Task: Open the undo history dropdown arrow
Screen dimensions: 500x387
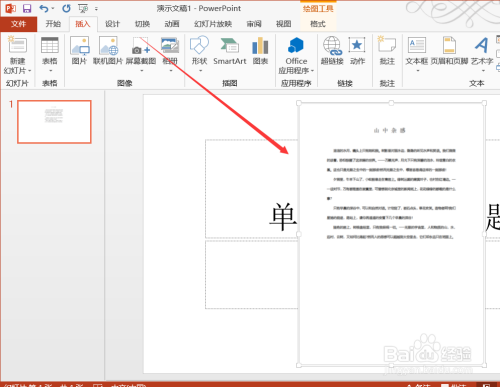Action: pyautogui.click(x=53, y=9)
